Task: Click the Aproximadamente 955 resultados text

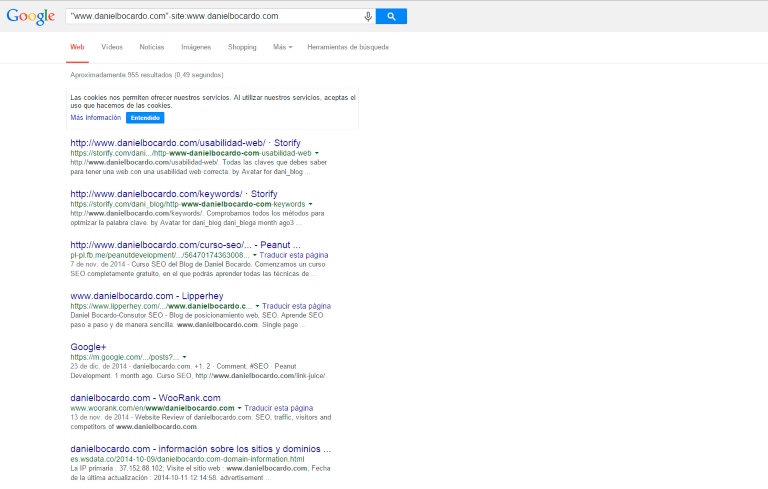Action: tap(146, 75)
